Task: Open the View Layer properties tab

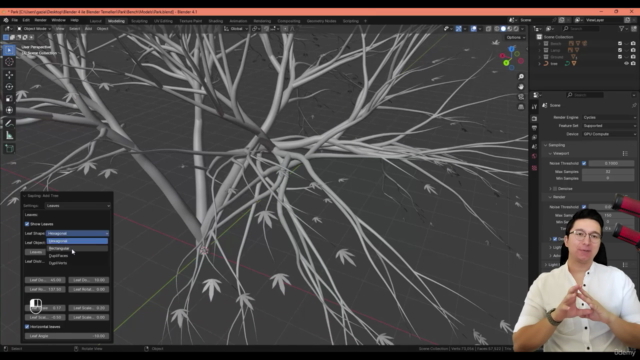Action: click(x=534, y=138)
